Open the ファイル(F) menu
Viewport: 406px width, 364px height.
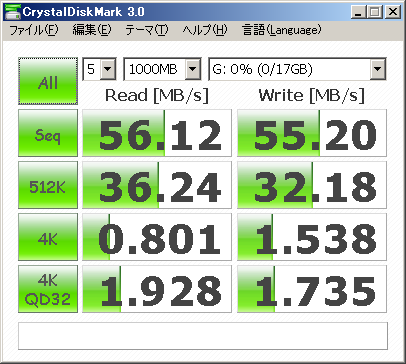click(x=34, y=30)
